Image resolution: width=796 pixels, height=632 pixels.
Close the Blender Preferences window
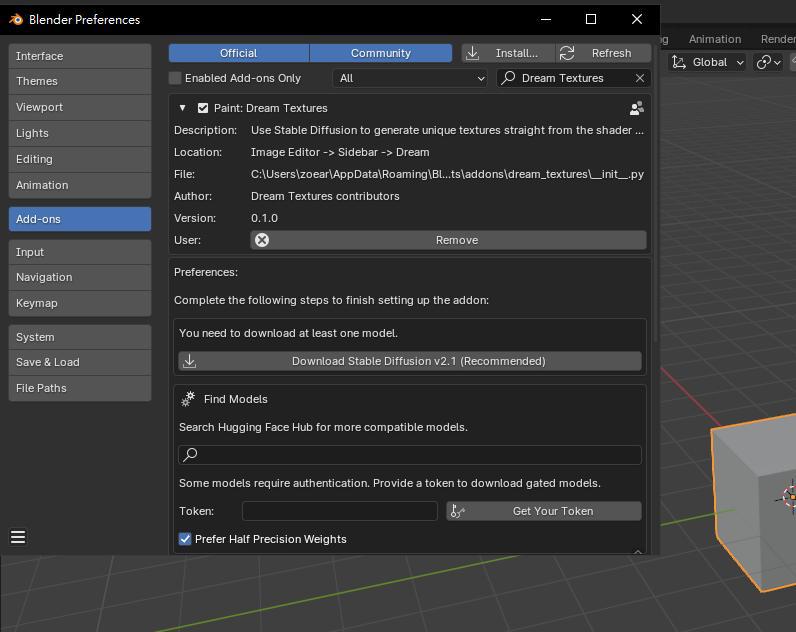pos(637,19)
